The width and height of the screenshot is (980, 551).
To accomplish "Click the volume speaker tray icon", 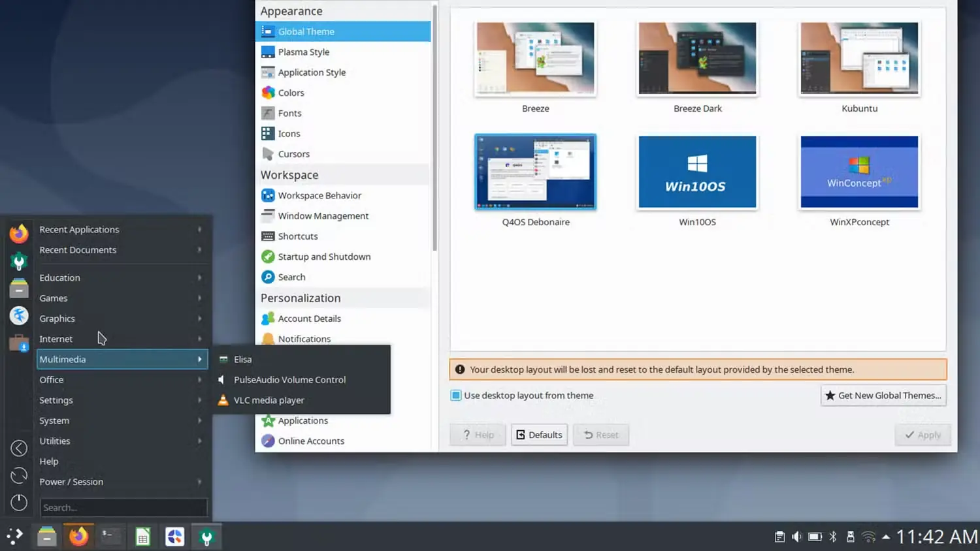I will click(797, 537).
